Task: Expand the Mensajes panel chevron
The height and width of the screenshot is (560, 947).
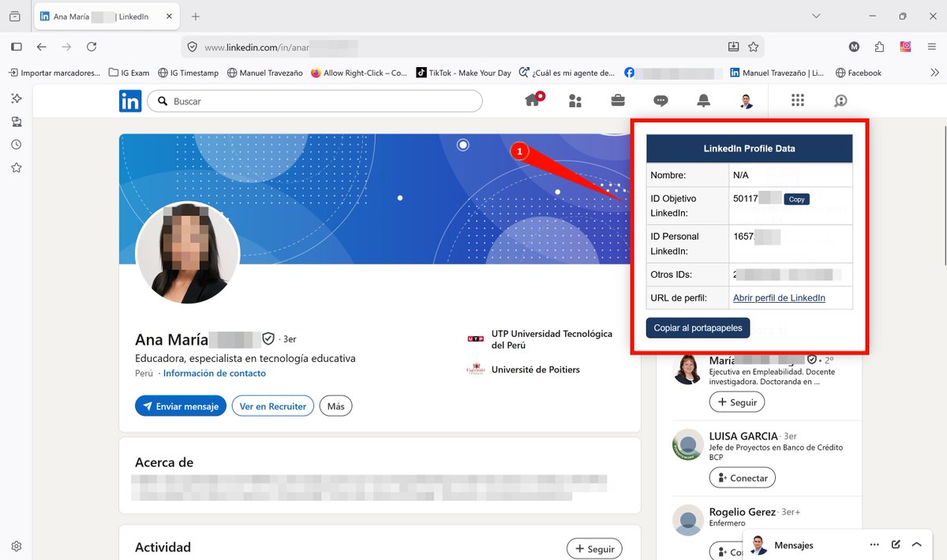Action: [x=917, y=544]
